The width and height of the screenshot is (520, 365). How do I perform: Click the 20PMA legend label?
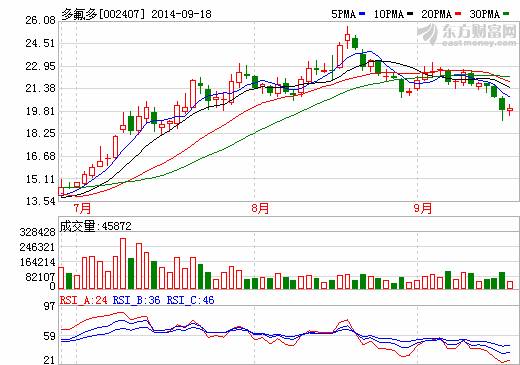(437, 14)
